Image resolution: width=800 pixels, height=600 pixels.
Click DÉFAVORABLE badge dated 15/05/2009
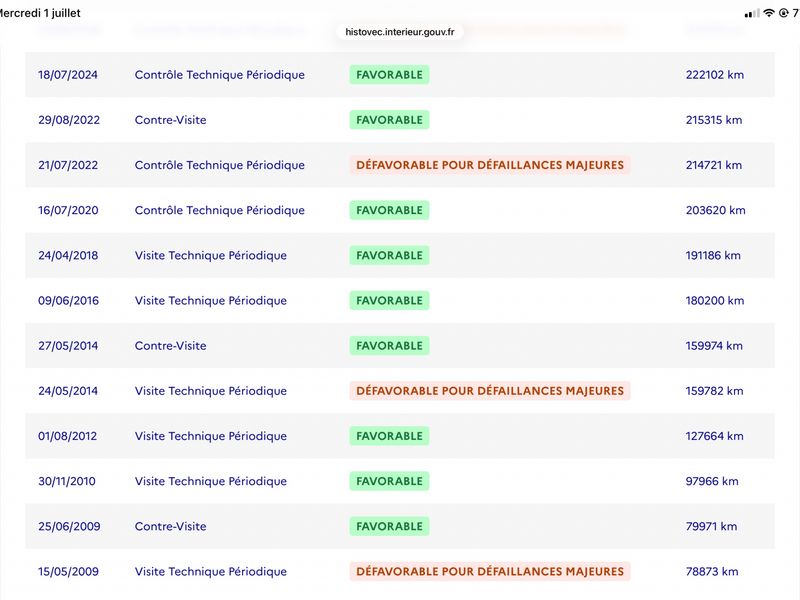490,571
